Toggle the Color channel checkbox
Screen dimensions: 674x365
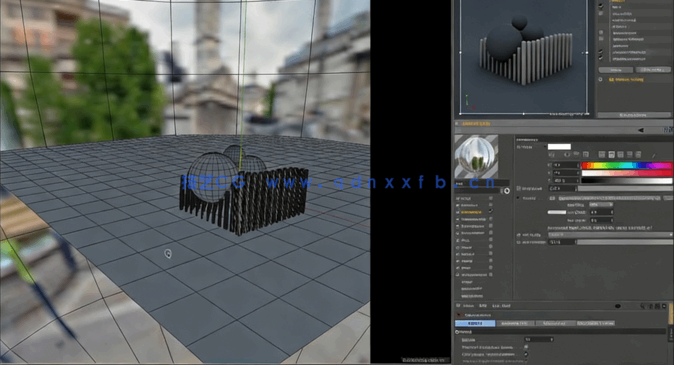pyautogui.click(x=490, y=198)
